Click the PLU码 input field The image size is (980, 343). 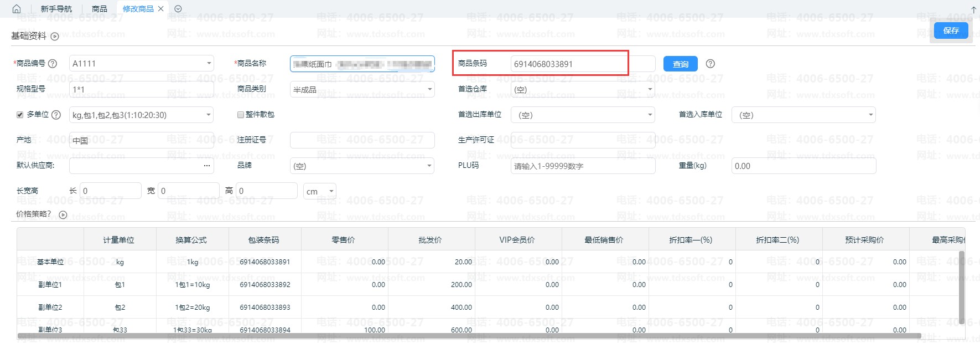pos(583,166)
